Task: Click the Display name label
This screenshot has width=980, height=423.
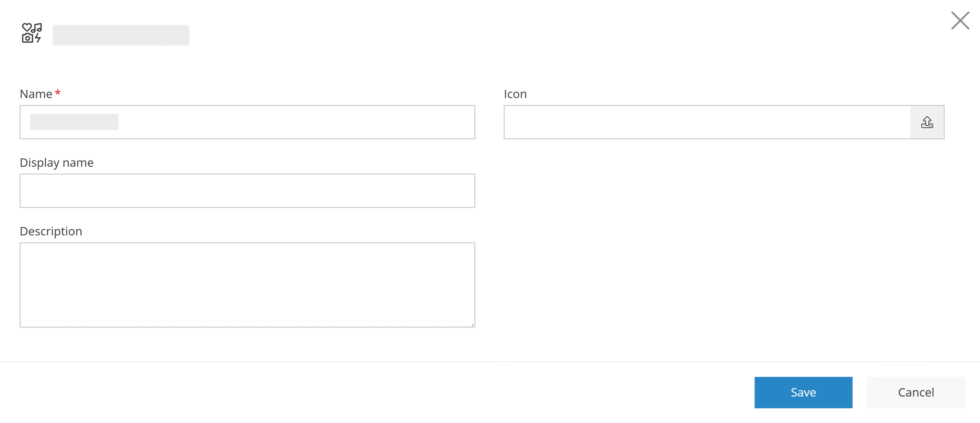Action: pos(57,163)
